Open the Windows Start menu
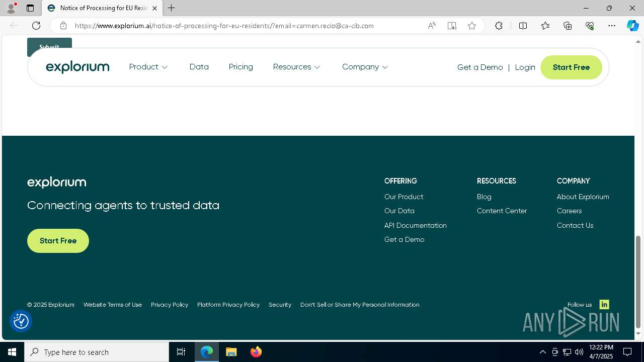The image size is (644, 362). coord(12,352)
